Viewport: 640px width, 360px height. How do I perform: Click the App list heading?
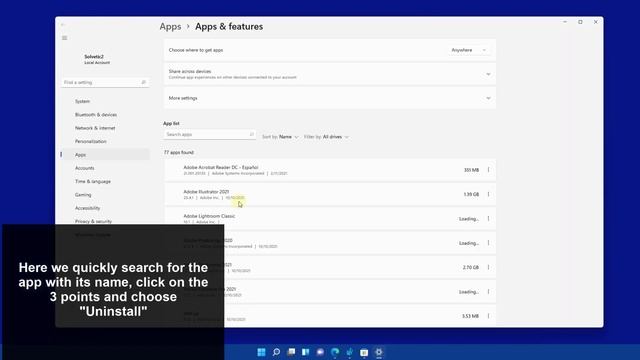coord(171,123)
